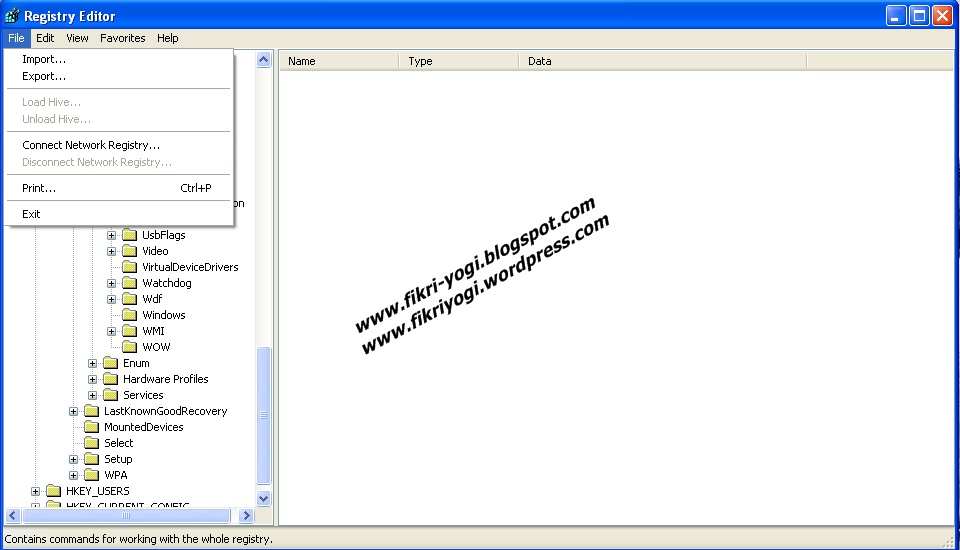960x550 pixels.
Task: Select the WOW key label
Action: point(156,347)
